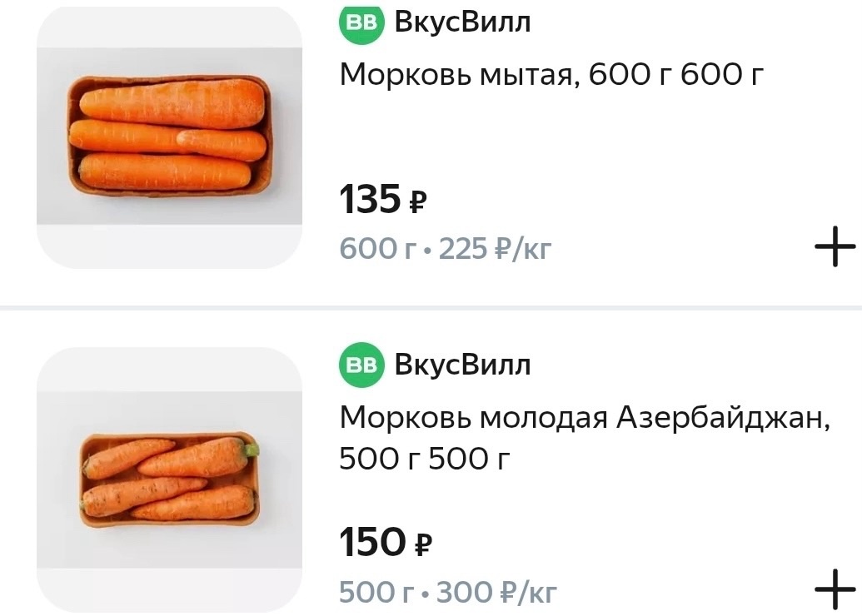
Task: Tap '500 г 500 г' in young carrots title
Action: [423, 459]
